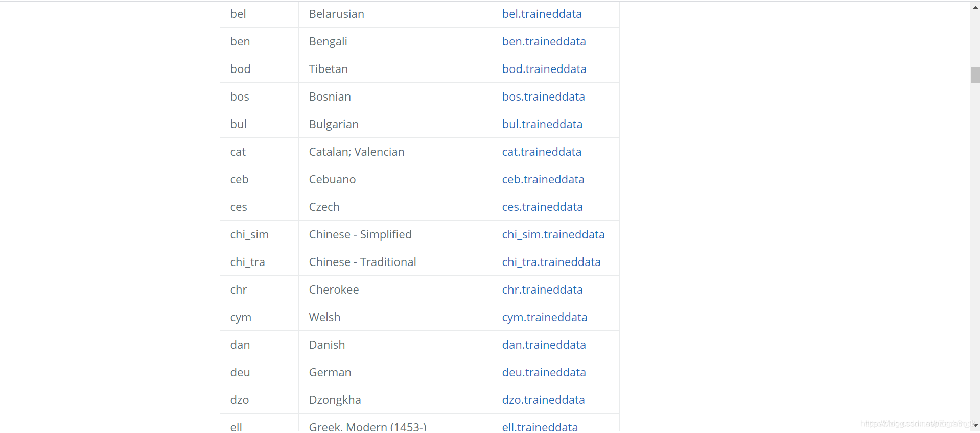Open ell.traineddata for Modern Greek
The width and height of the screenshot is (980, 433).
coord(540,427)
